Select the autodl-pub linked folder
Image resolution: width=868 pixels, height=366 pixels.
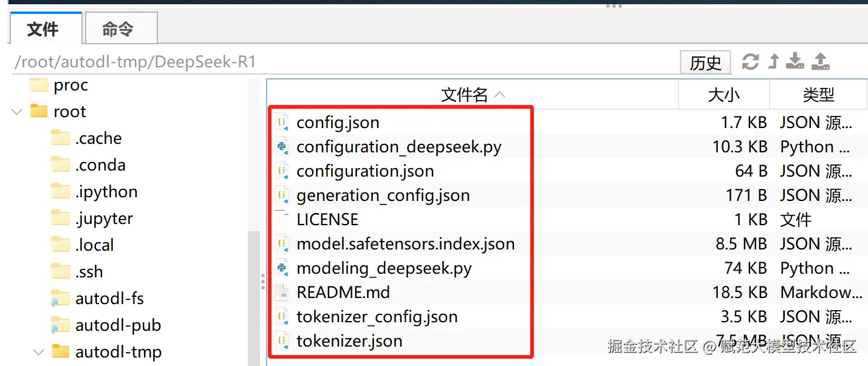[118, 325]
